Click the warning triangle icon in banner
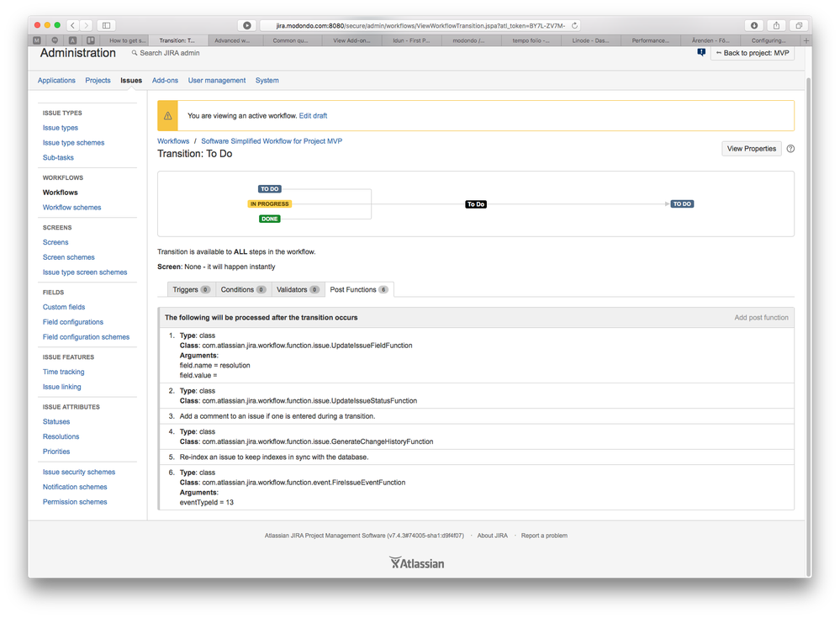 tap(167, 116)
